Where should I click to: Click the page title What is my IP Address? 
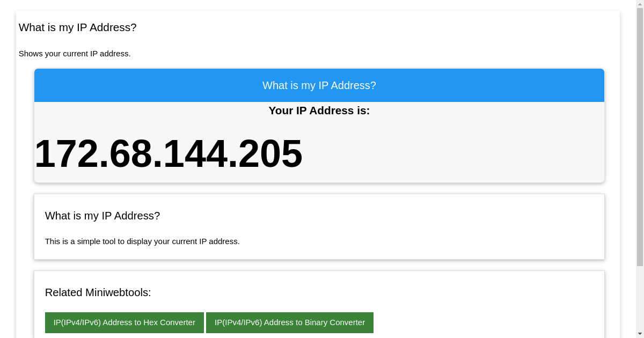click(x=77, y=27)
